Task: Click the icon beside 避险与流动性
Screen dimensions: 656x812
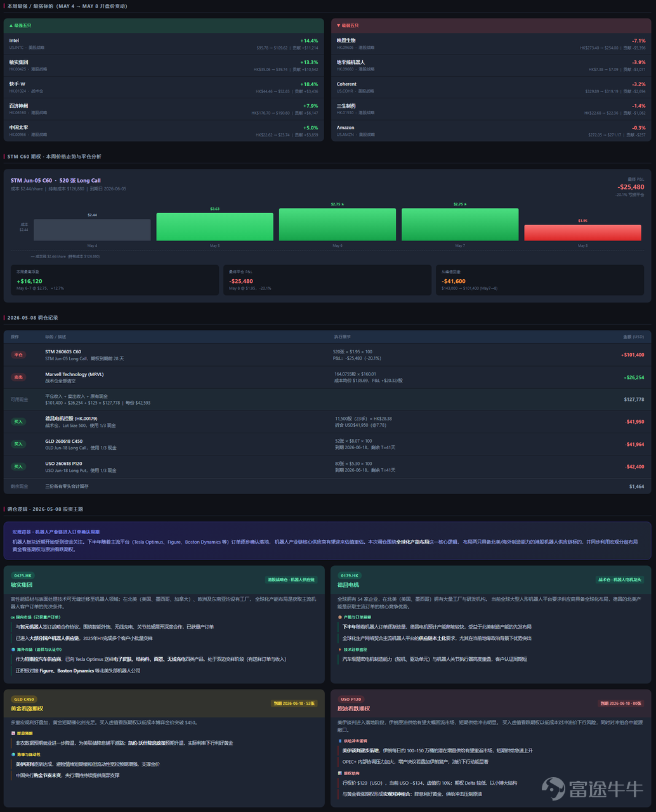Action: click(13, 754)
